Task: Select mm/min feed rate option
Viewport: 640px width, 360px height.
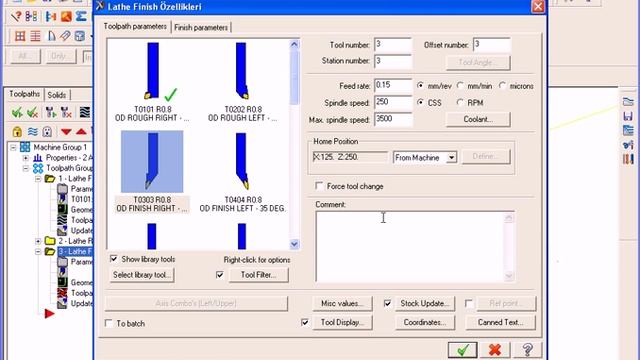Action: coord(460,86)
